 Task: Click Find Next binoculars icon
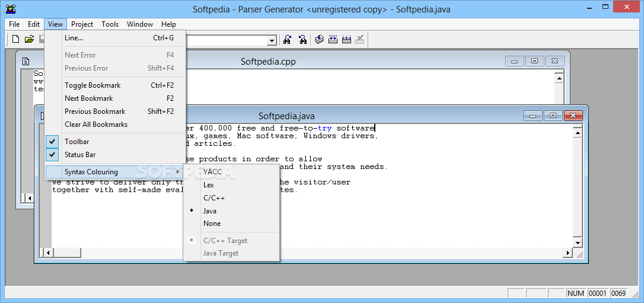coord(288,39)
